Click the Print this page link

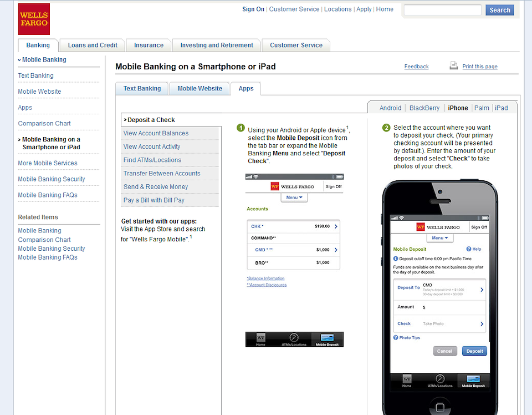tap(480, 67)
